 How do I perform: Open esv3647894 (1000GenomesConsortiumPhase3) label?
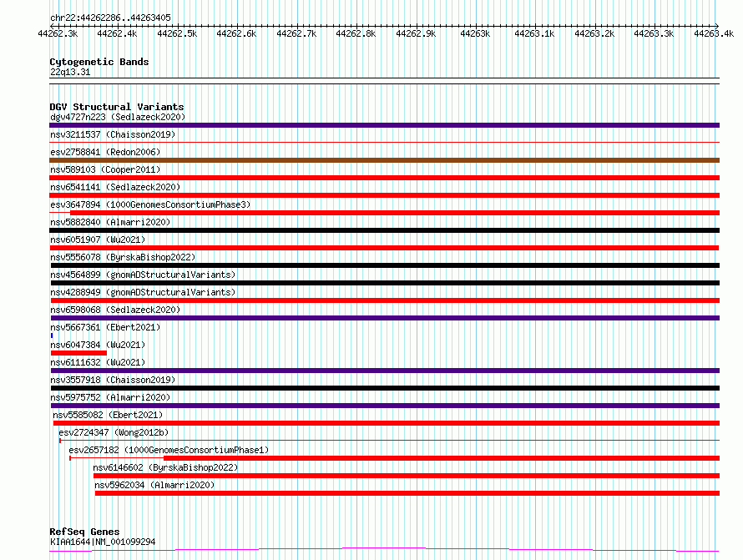click(x=150, y=204)
